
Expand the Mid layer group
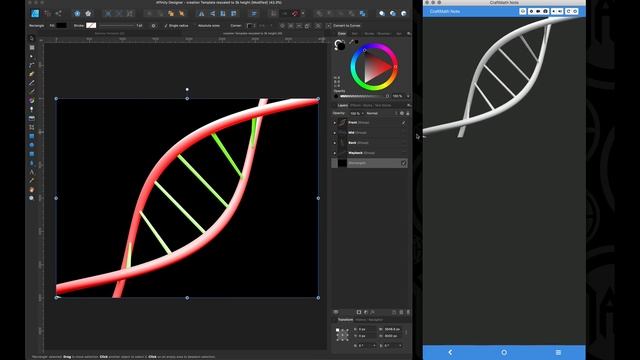335,133
